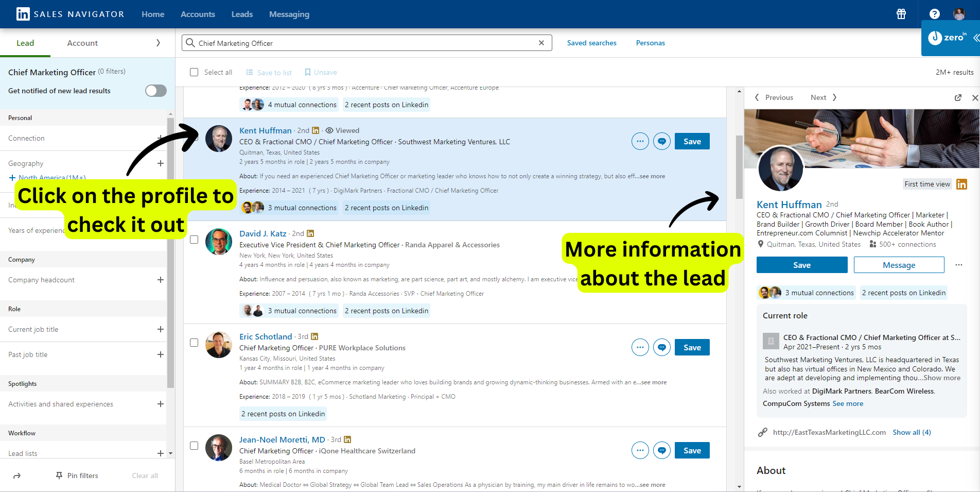Open Show all (4) websites link
The image size is (980, 492).
(912, 432)
